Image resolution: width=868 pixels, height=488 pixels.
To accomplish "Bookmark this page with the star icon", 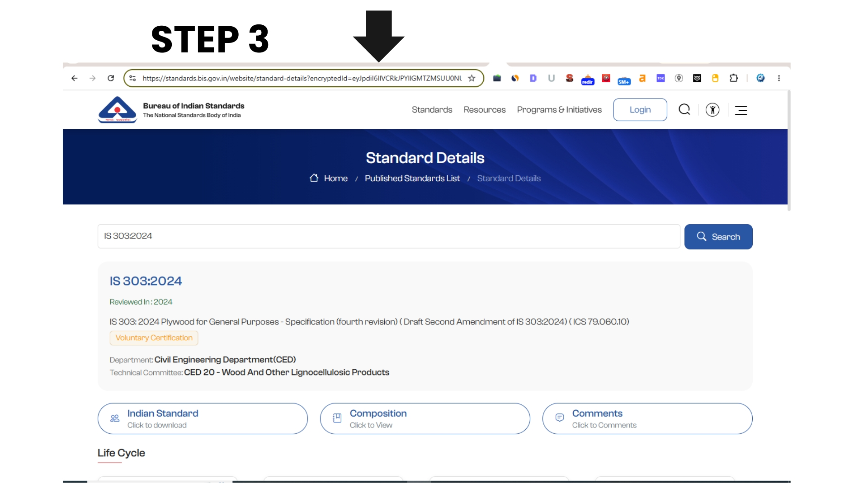I will point(472,78).
